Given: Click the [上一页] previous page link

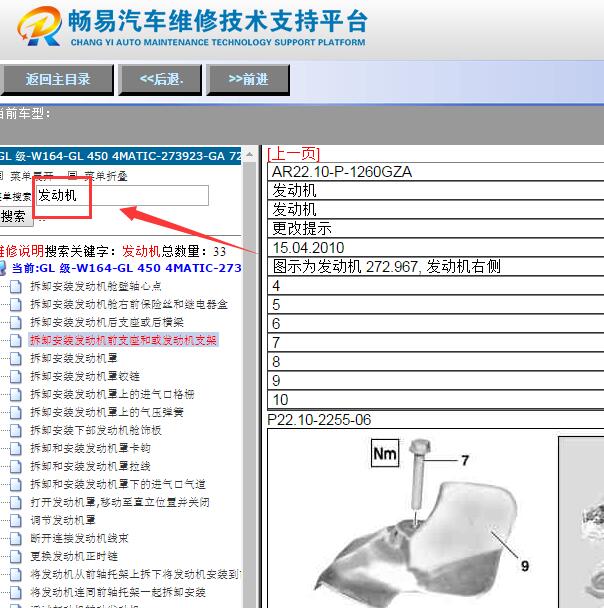Looking at the screenshot, I should [x=293, y=154].
